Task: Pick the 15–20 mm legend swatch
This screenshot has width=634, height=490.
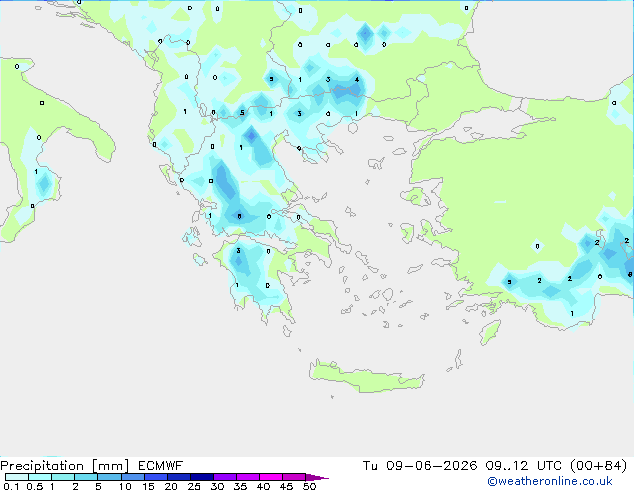Action: click(x=156, y=477)
